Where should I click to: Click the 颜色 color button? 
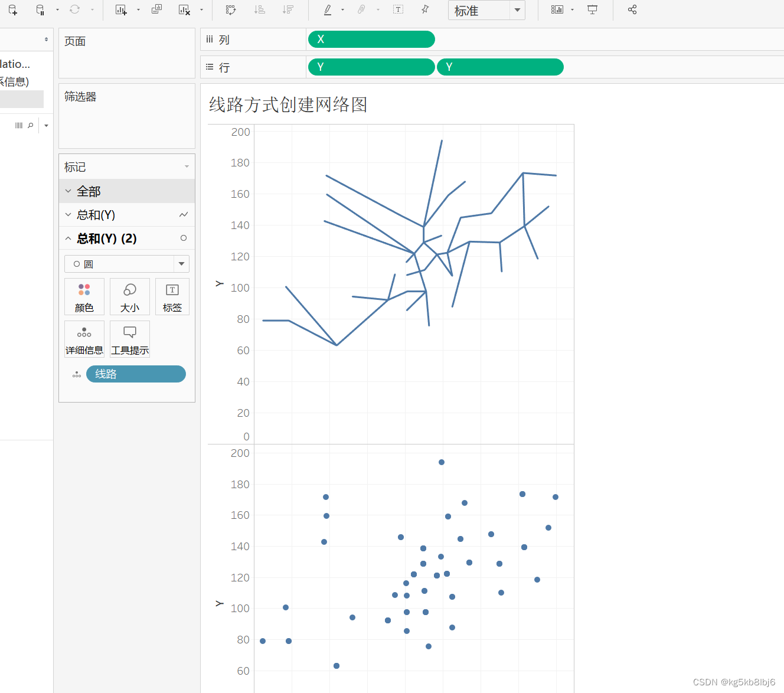[x=84, y=297]
